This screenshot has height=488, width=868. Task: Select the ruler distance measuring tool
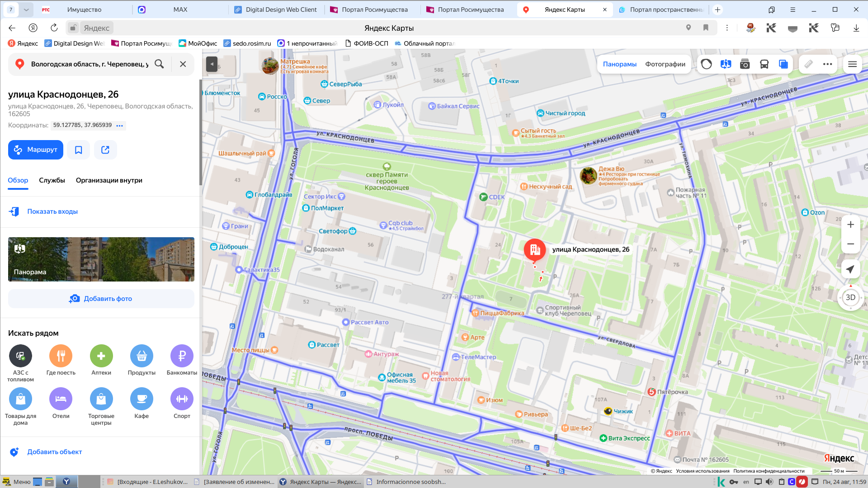click(809, 64)
